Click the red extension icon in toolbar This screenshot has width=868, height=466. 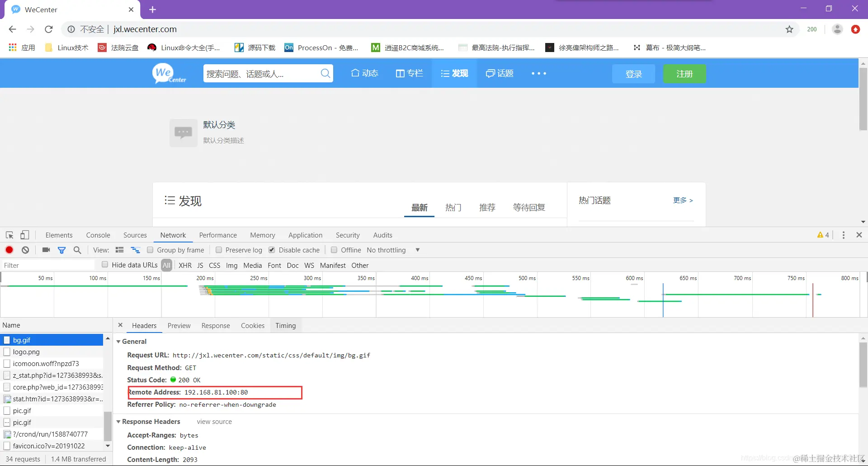click(x=855, y=29)
